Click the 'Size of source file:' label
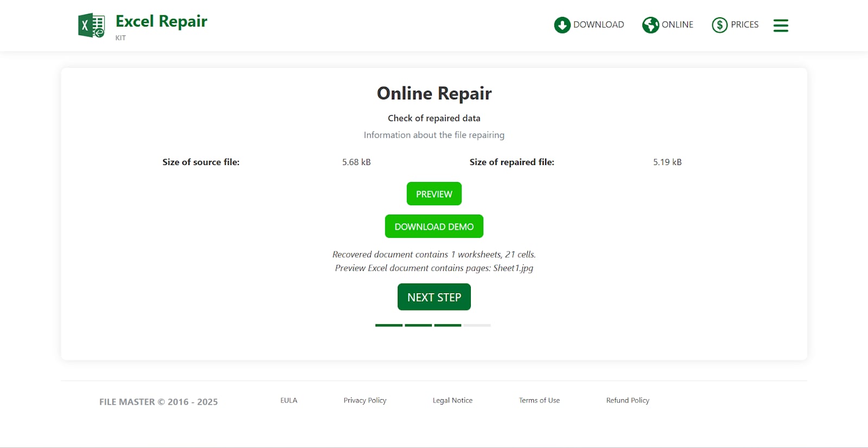Screen dimensions: 868x448 201,162
